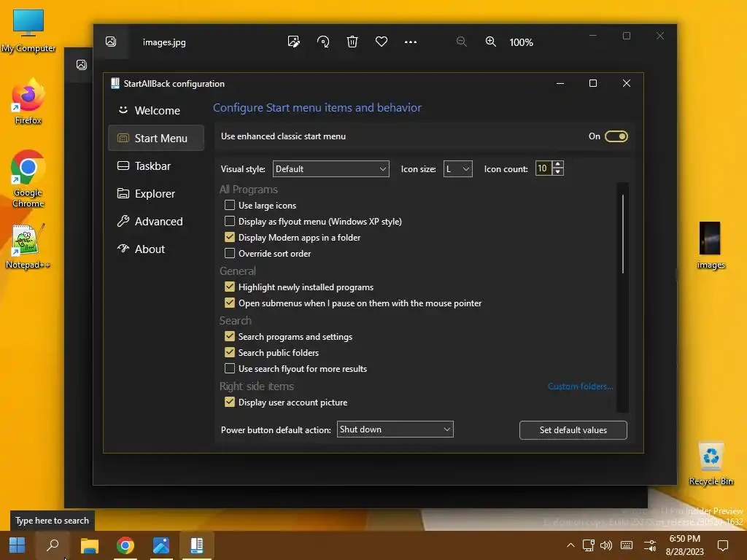This screenshot has width=747, height=560.
Task: Mark image as favorite with heart icon
Action: pyautogui.click(x=381, y=42)
